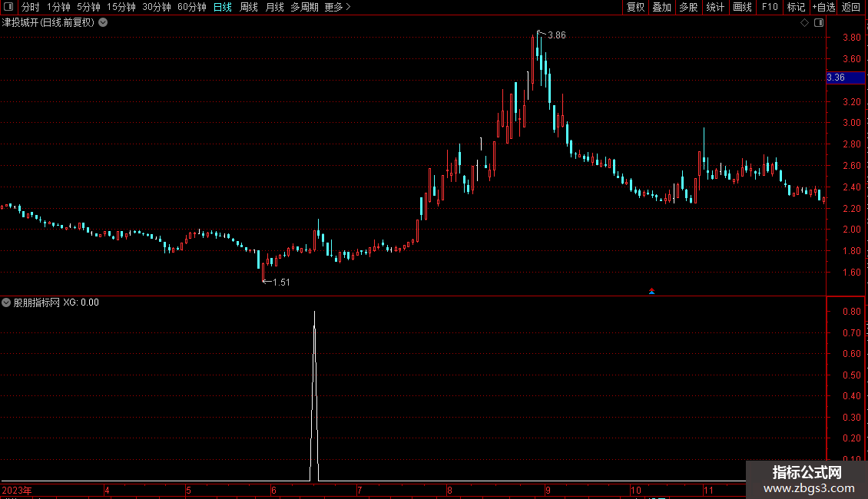Click month 6 on time axis

click(x=273, y=490)
